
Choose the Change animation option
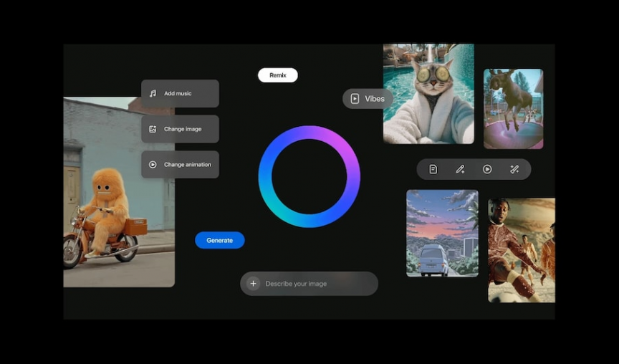[180, 165]
